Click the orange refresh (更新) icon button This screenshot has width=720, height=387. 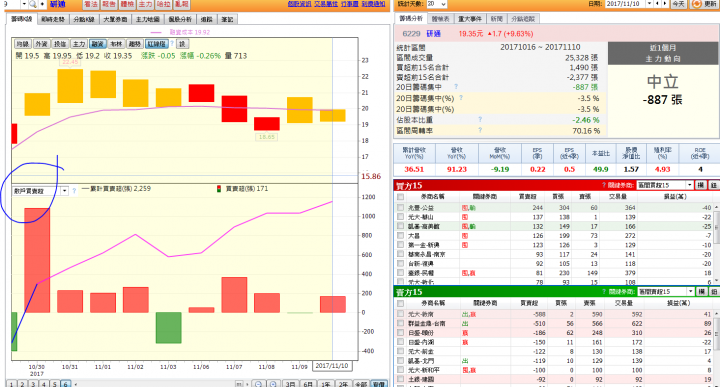tap(697, 4)
